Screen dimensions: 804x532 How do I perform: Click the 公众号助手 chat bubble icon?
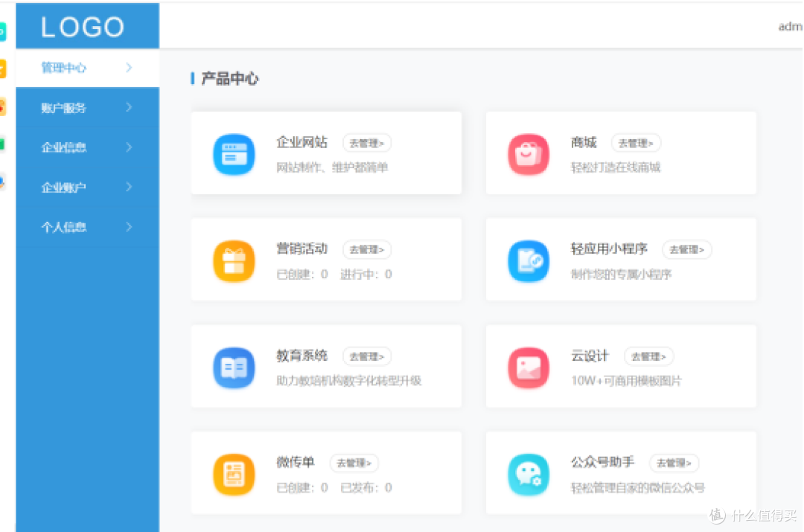pyautogui.click(x=529, y=474)
